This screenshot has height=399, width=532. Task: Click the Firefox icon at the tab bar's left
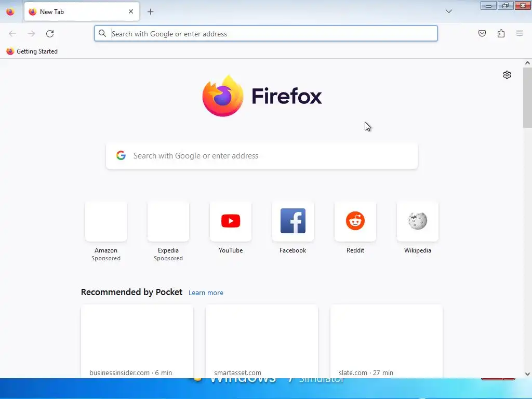pos(10,12)
